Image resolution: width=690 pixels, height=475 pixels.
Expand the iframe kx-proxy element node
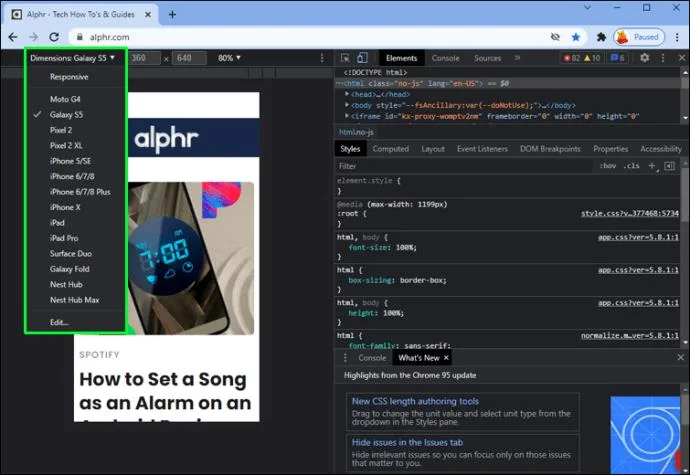click(x=347, y=116)
